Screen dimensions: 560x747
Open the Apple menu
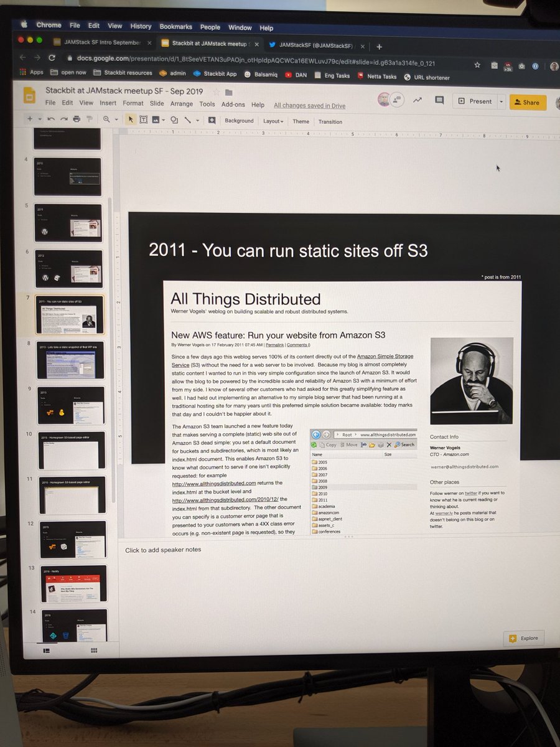pyautogui.click(x=26, y=25)
